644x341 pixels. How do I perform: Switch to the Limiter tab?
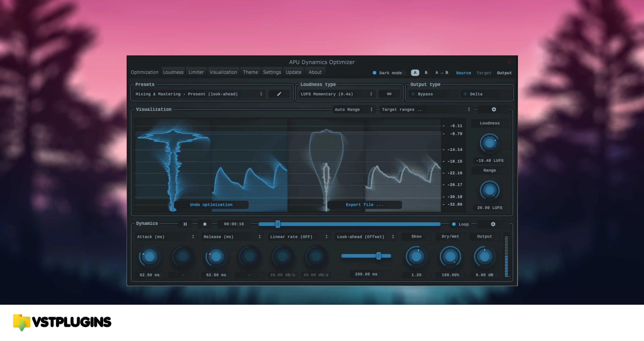(196, 72)
